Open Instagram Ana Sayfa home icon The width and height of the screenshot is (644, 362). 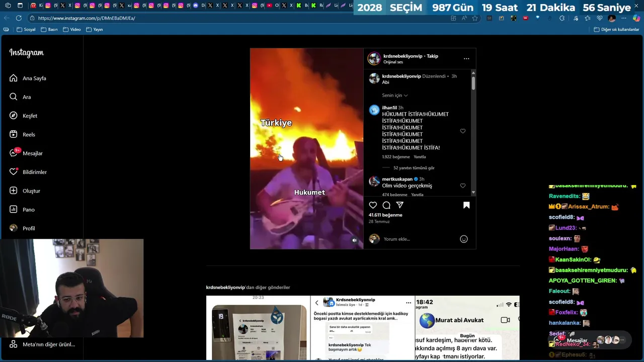click(14, 78)
